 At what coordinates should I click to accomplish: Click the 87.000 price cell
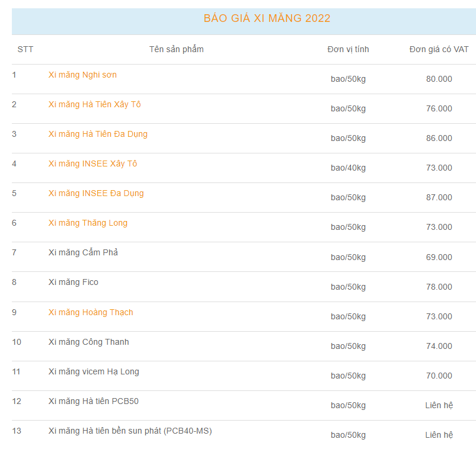coord(439,197)
